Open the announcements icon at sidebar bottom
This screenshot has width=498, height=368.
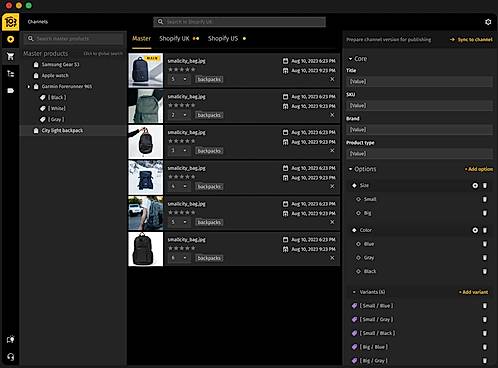click(x=11, y=339)
